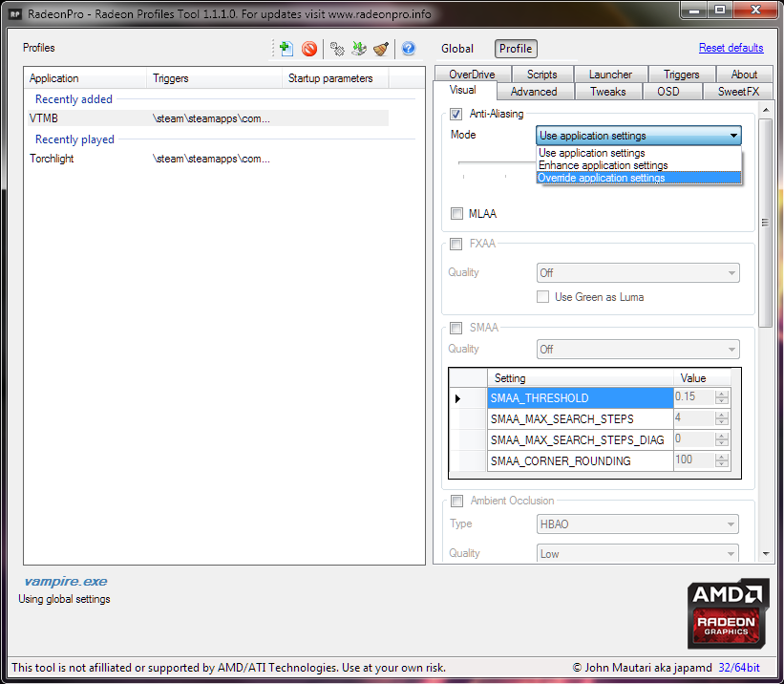Select the Torchlight profile row
This screenshot has height=684, width=784.
coord(208,160)
